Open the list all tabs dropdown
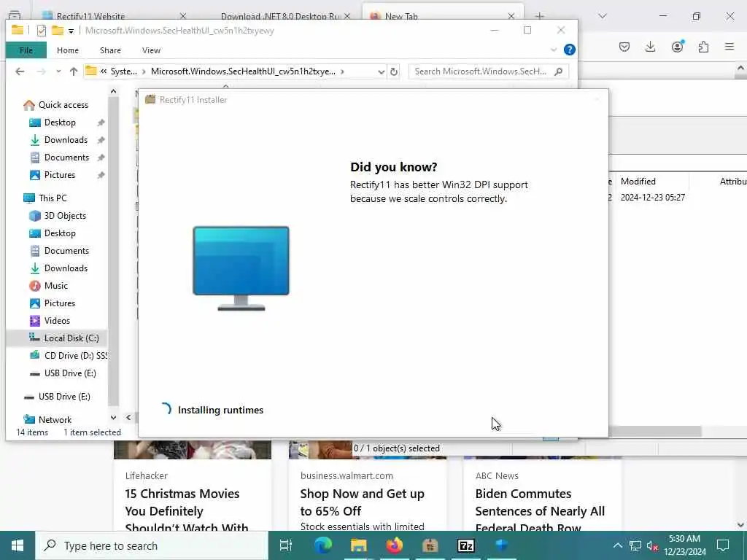This screenshot has height=560, width=747. point(603,16)
